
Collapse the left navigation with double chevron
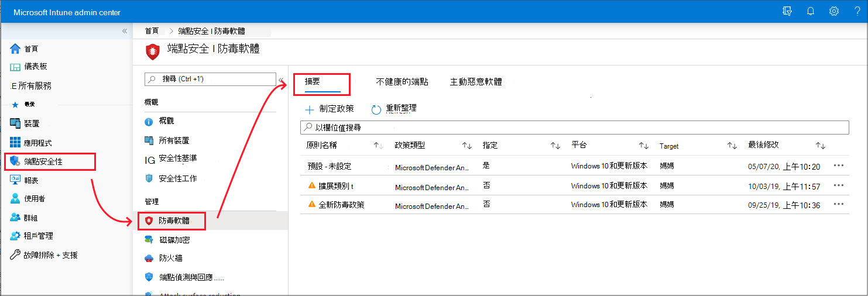pyautogui.click(x=124, y=31)
